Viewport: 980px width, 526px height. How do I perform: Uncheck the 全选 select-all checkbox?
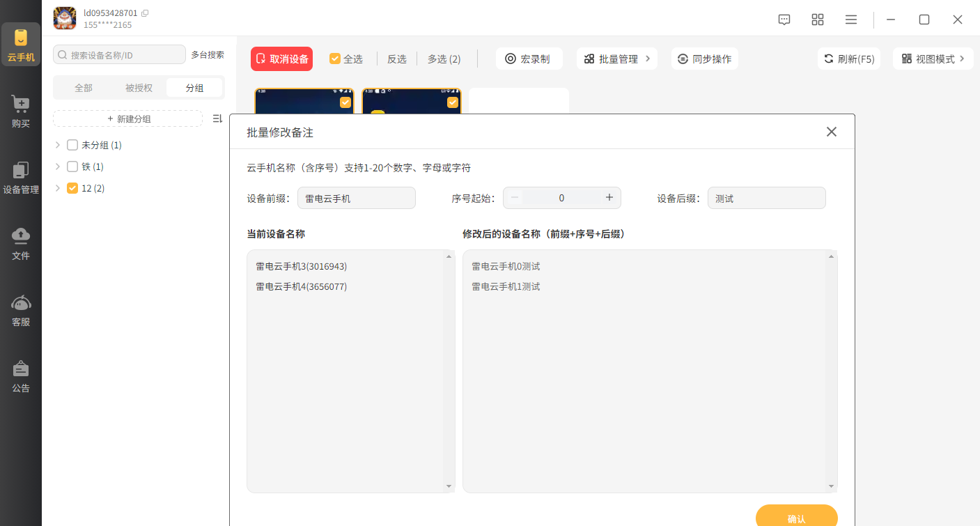tap(335, 59)
